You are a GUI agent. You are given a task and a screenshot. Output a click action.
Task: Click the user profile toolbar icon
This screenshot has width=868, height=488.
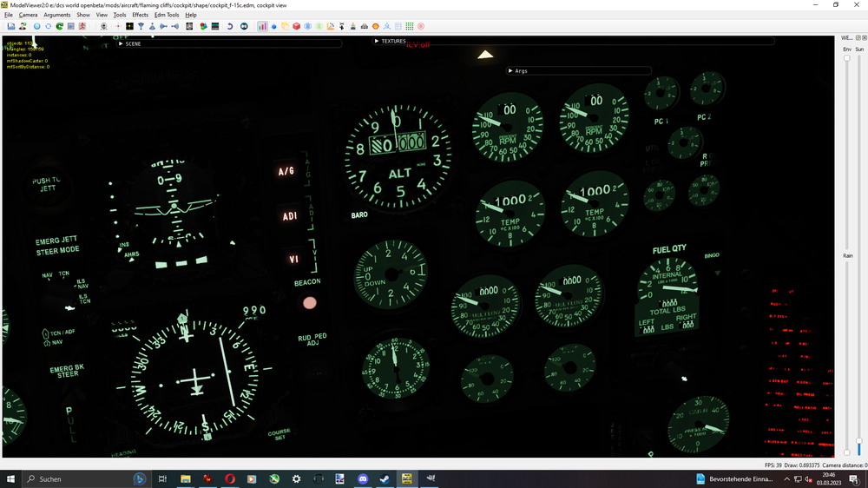[23, 26]
